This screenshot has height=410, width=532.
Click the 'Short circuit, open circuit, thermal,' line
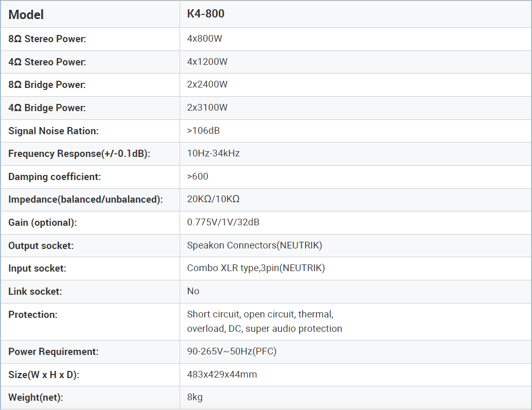(260, 314)
